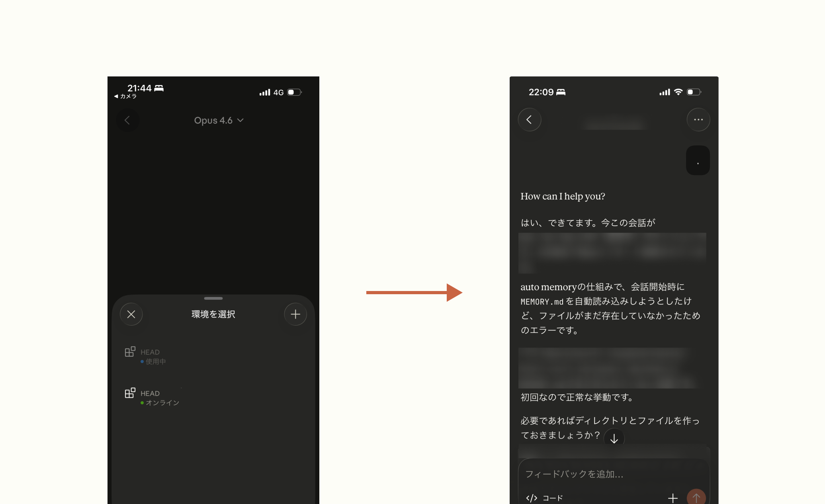Tap the plus icon beside コード in the input bar
Image resolution: width=825 pixels, height=504 pixels.
pos(673,497)
